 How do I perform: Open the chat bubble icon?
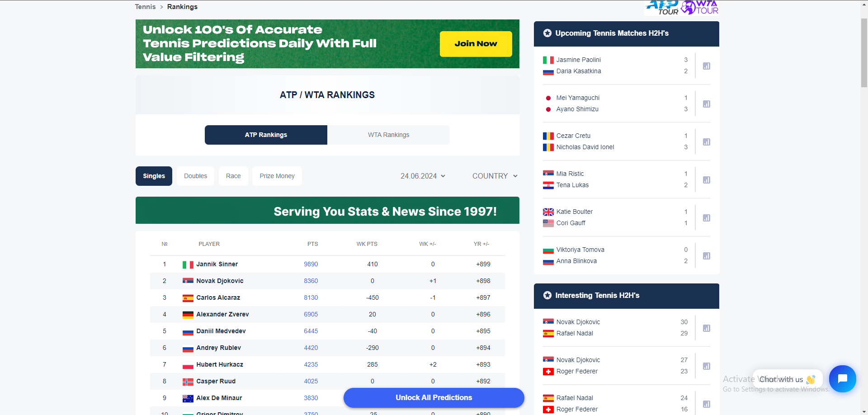[x=842, y=379]
